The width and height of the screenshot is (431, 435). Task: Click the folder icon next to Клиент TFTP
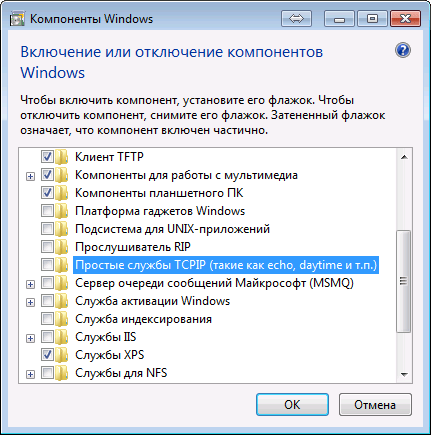point(62,157)
